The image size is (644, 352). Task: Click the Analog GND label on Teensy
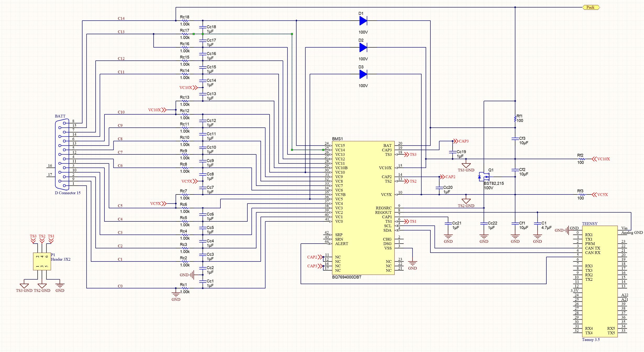632,232
